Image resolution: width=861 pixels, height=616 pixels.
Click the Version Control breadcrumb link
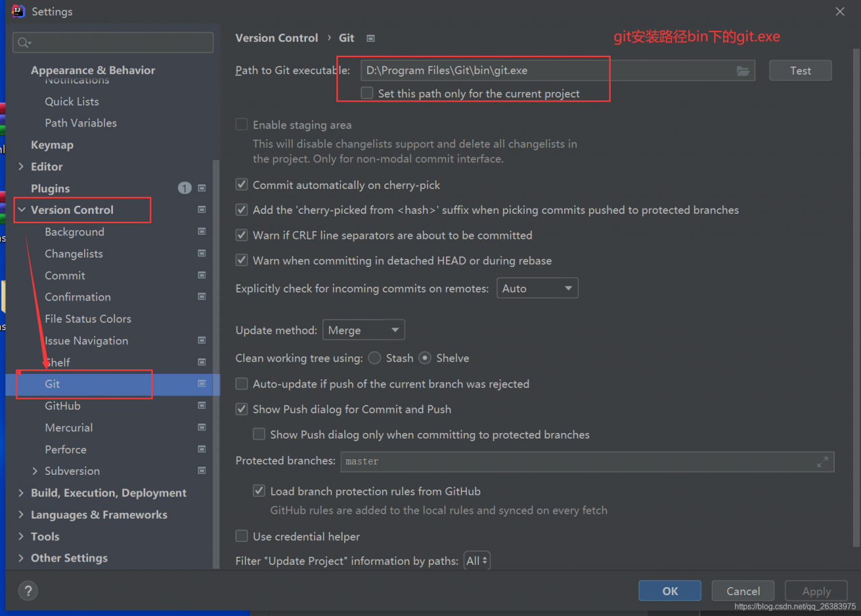point(276,38)
